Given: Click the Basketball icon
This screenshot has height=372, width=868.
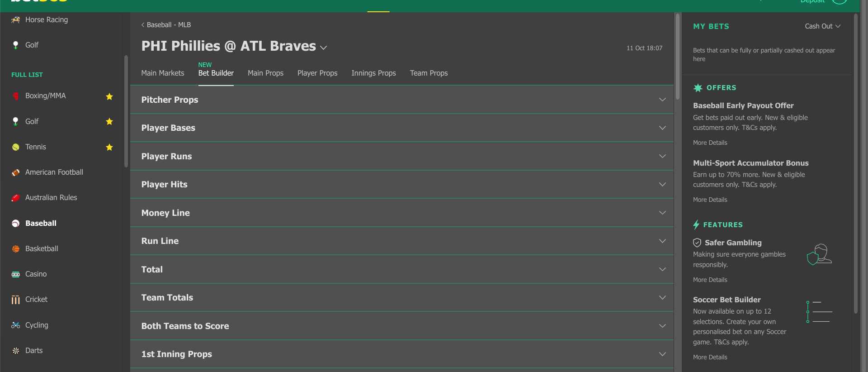Looking at the screenshot, I should [16, 248].
